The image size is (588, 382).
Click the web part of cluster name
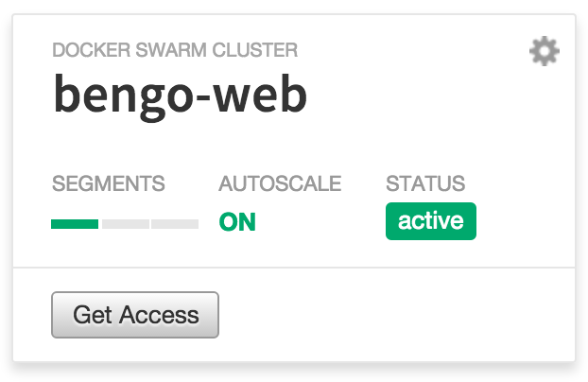[x=261, y=94]
